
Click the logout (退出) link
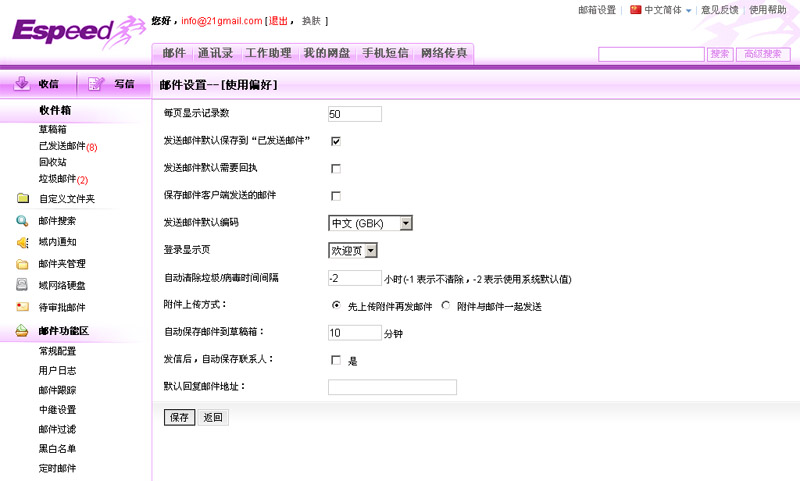(279, 21)
